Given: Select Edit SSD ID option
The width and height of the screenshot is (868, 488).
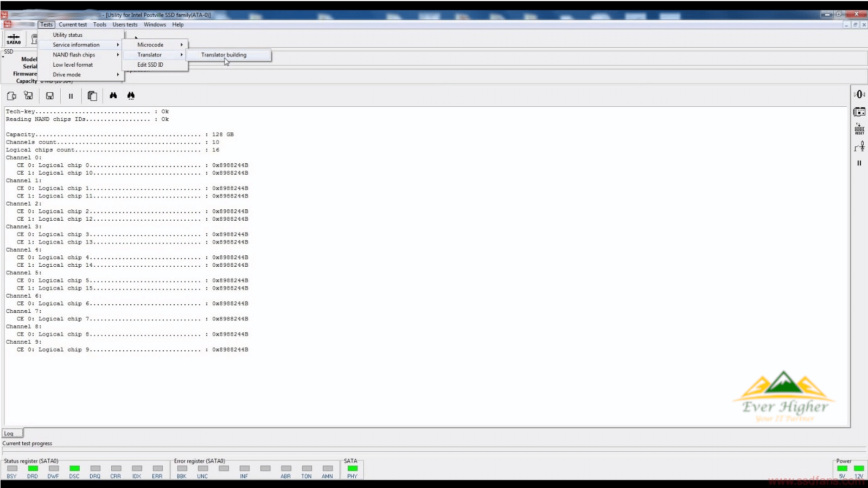Looking at the screenshot, I should pos(150,65).
